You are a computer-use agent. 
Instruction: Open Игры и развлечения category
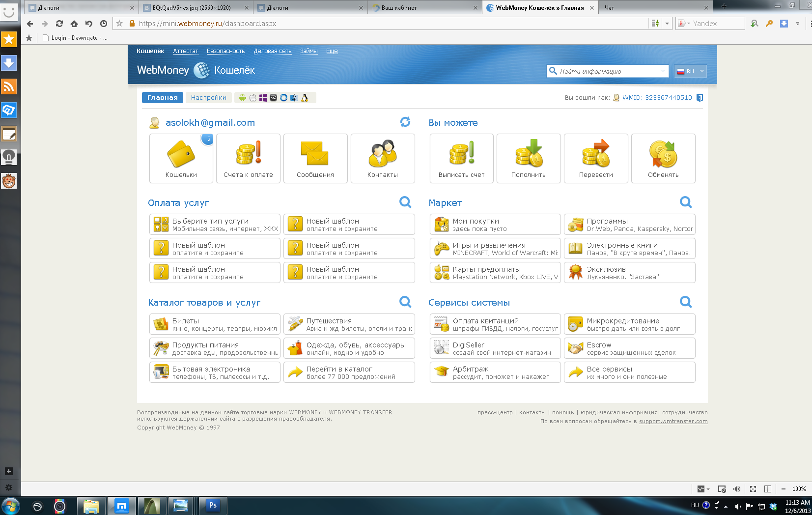point(495,249)
